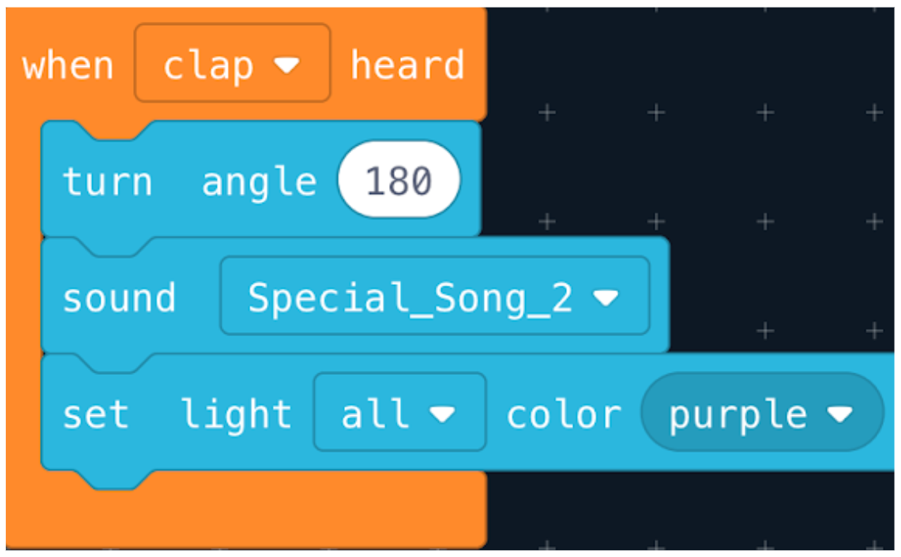Click the 'when' label on the event block

click(68, 66)
